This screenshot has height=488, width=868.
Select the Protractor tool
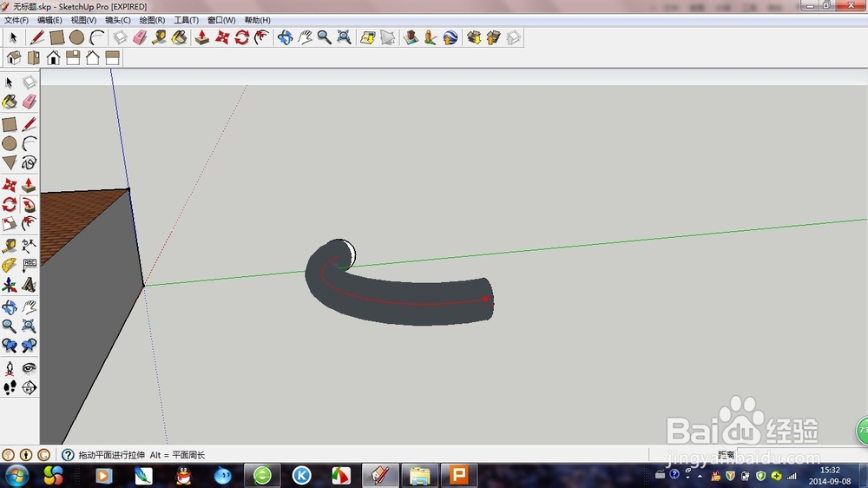(10, 266)
